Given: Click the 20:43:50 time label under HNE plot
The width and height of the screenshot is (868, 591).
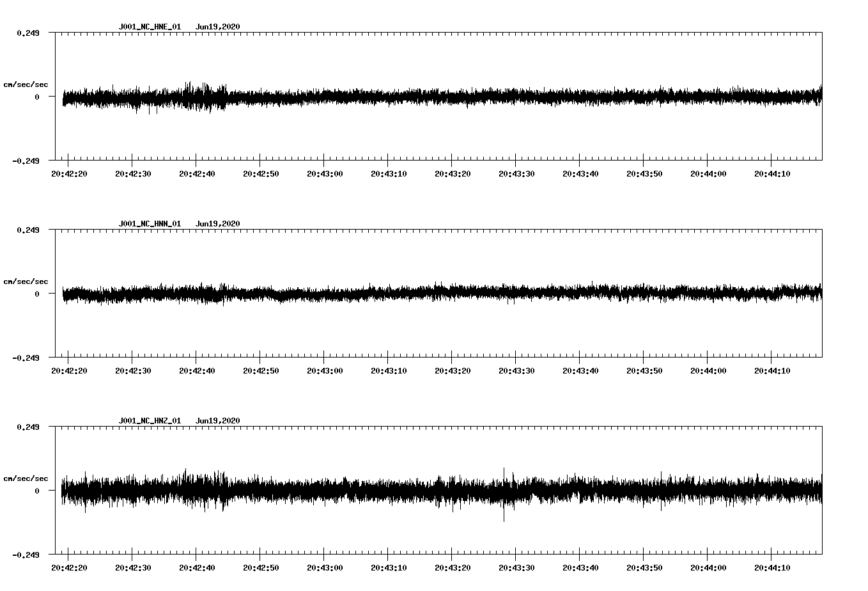Looking at the screenshot, I should click(644, 174).
